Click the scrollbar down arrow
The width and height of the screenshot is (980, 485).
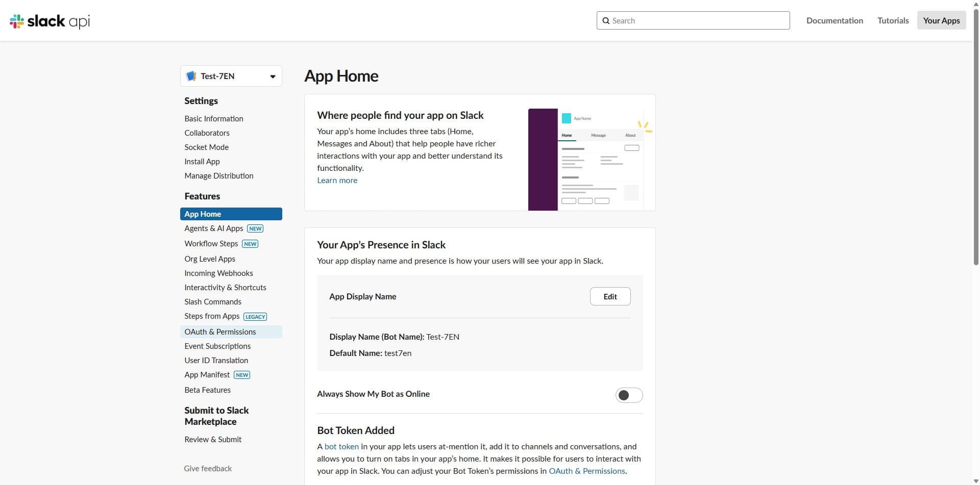pos(976,481)
